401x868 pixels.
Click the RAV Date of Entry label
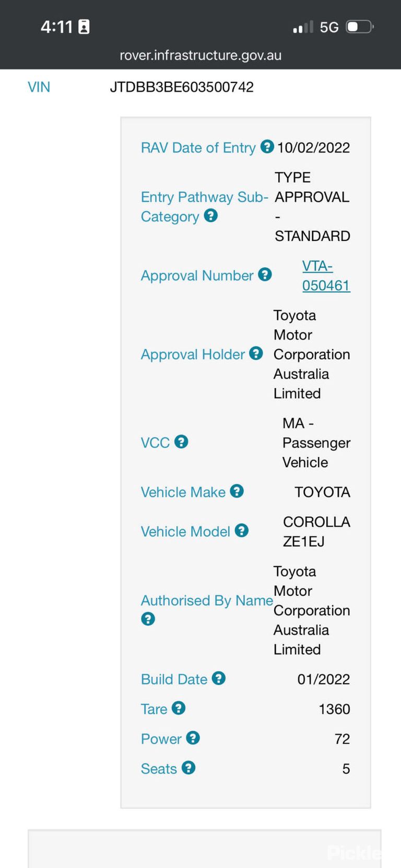198,148
